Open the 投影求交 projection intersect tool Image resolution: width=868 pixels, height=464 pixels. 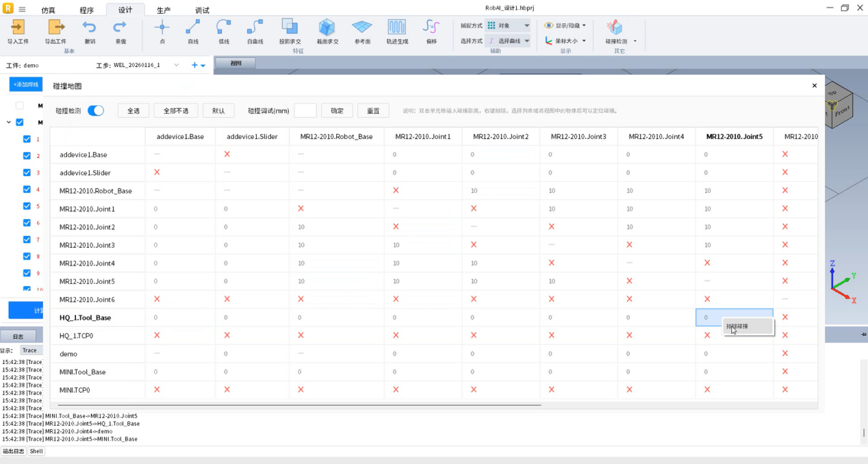[290, 27]
